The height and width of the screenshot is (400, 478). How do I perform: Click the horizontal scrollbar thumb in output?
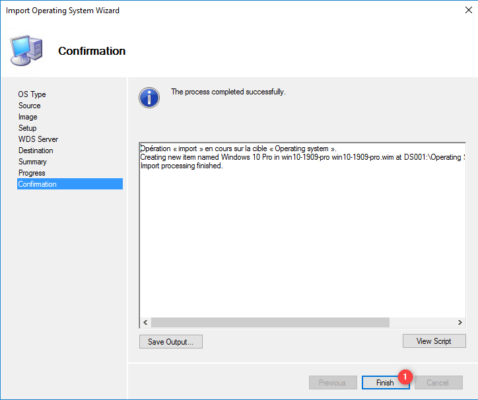pyautogui.click(x=270, y=322)
